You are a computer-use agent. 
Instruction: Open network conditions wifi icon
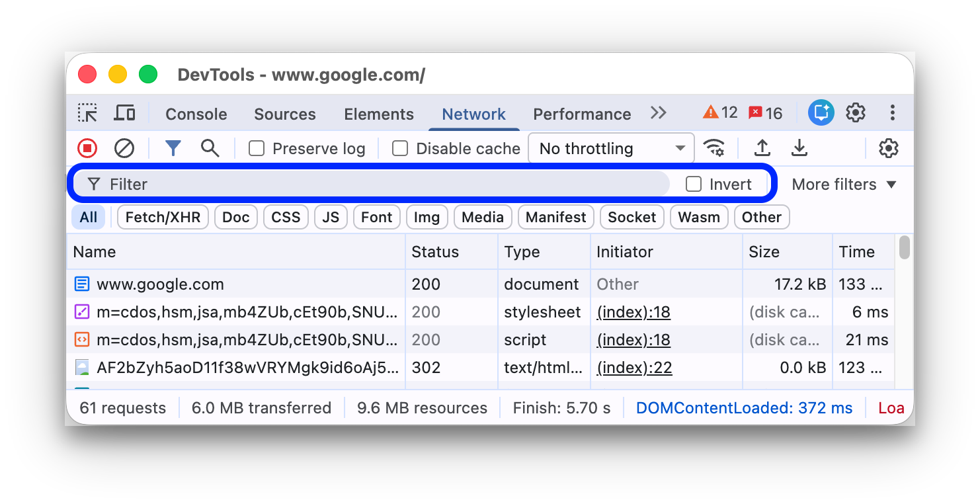(714, 148)
